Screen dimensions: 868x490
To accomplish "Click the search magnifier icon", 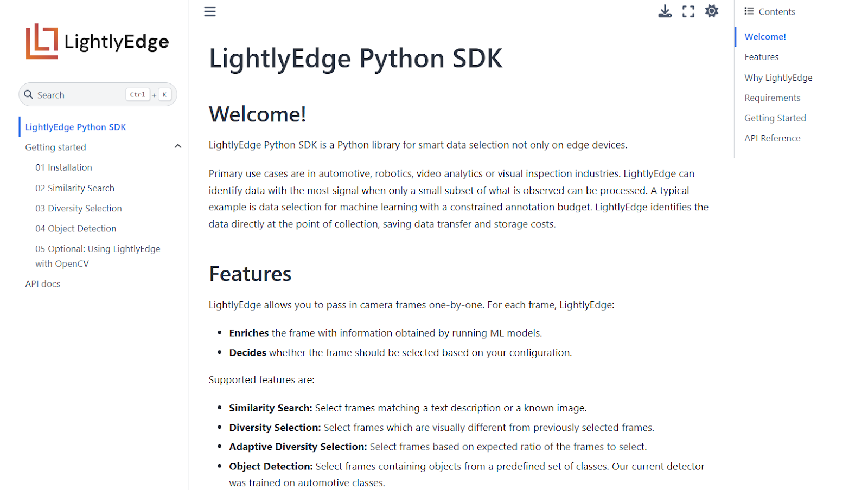I will [29, 94].
